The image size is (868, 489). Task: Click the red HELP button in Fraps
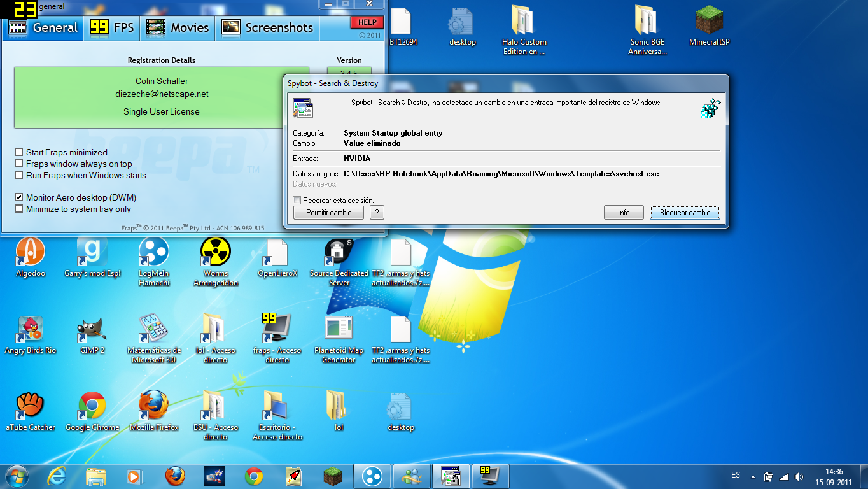[367, 22]
